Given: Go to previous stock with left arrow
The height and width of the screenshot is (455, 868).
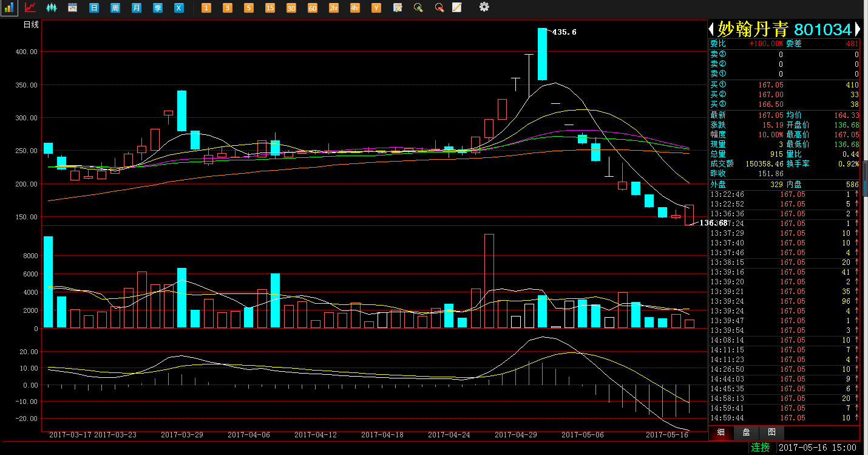Looking at the screenshot, I should 711,29.
